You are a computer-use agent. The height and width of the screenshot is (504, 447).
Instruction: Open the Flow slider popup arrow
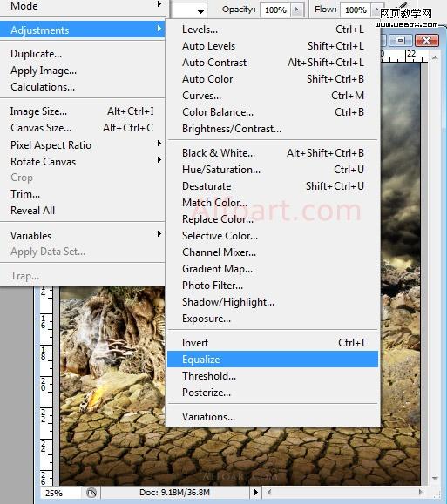(x=376, y=10)
